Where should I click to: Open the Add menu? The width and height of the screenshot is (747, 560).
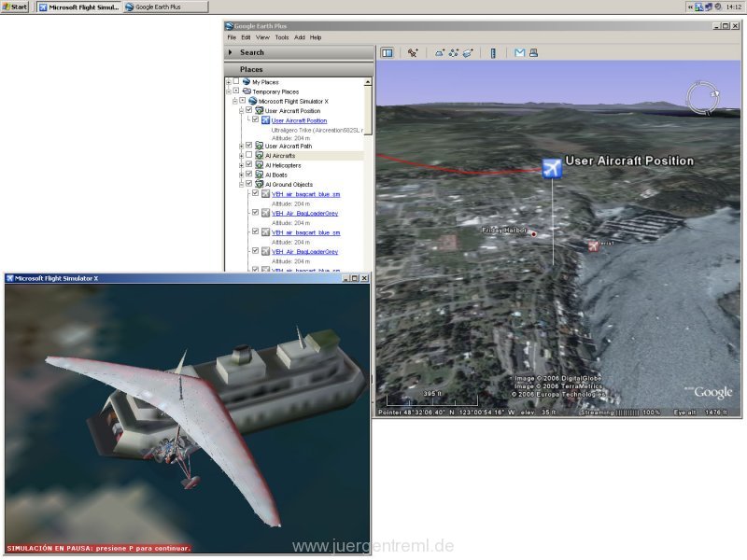click(x=300, y=37)
